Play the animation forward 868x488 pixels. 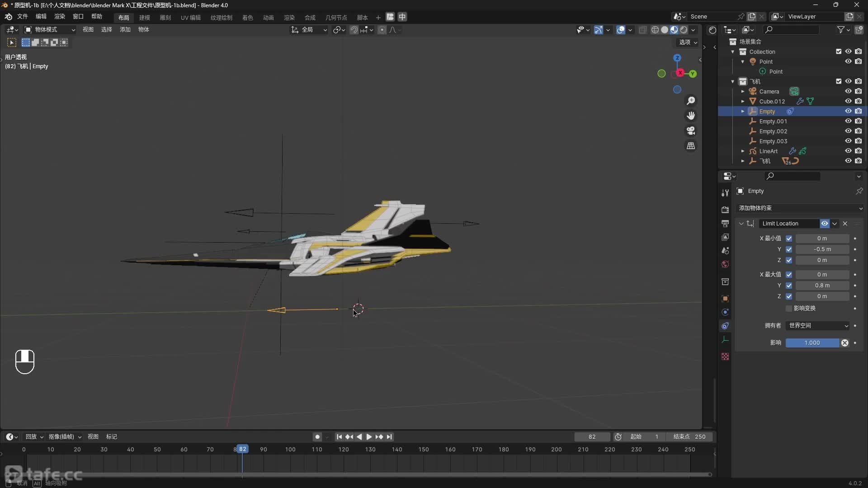click(x=369, y=437)
